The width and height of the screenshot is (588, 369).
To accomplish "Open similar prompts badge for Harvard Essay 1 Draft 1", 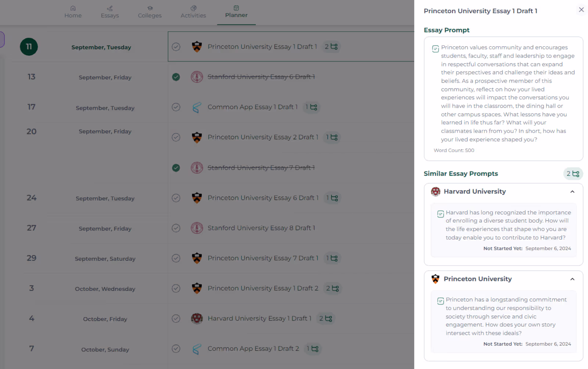I will (x=326, y=318).
